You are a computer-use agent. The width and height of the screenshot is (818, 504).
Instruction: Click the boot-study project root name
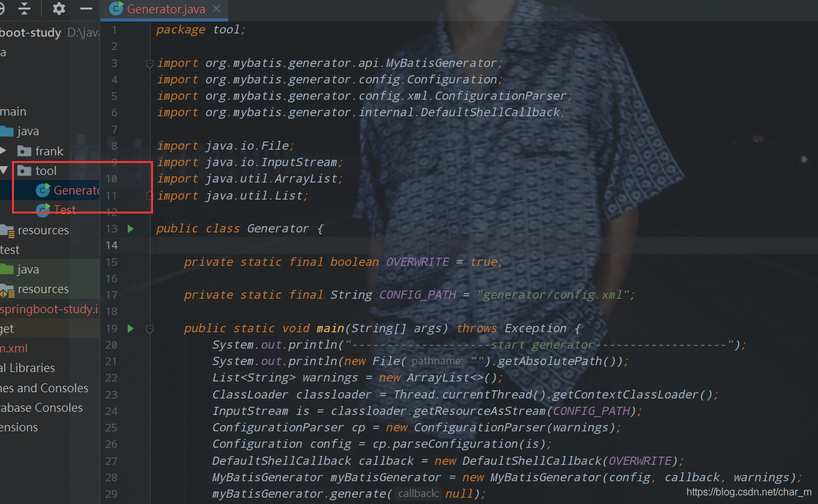pos(31,32)
